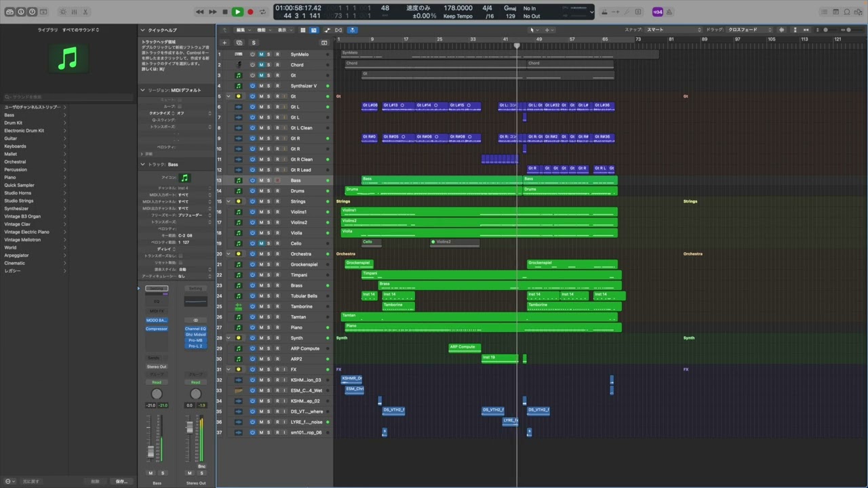868x488 pixels.
Task: Click the add new track plus button
Action: [x=224, y=43]
